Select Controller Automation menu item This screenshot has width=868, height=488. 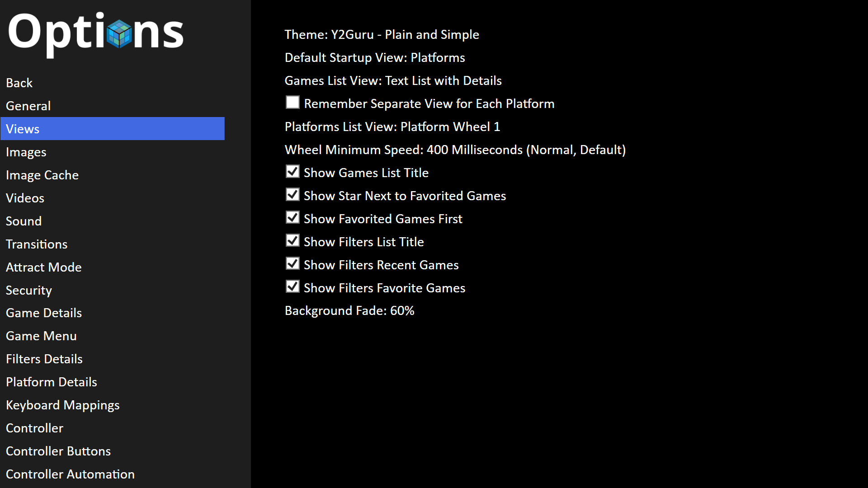point(70,474)
